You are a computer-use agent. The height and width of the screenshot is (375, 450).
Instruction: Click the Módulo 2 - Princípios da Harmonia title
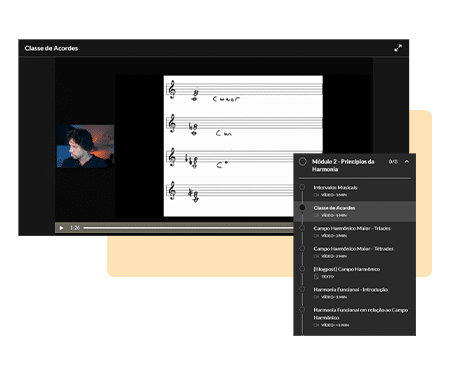[x=343, y=165]
